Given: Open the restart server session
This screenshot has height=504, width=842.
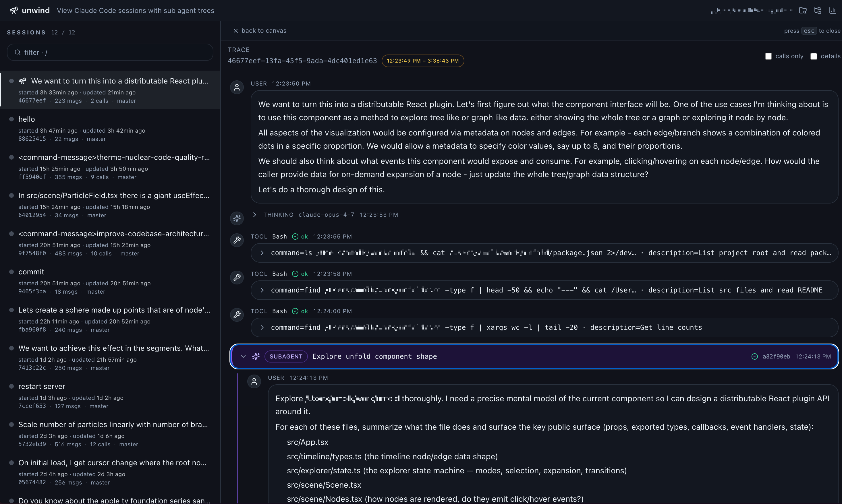Looking at the screenshot, I should coord(111,395).
